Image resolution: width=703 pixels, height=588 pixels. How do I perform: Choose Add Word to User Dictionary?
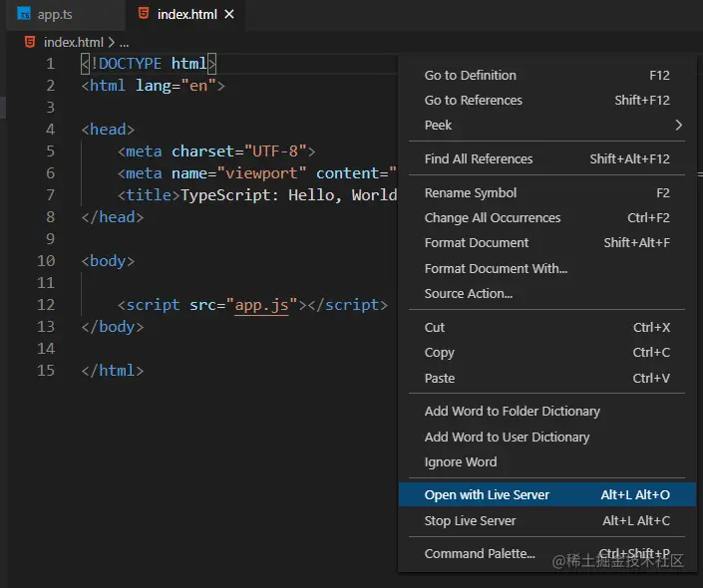tap(547, 437)
